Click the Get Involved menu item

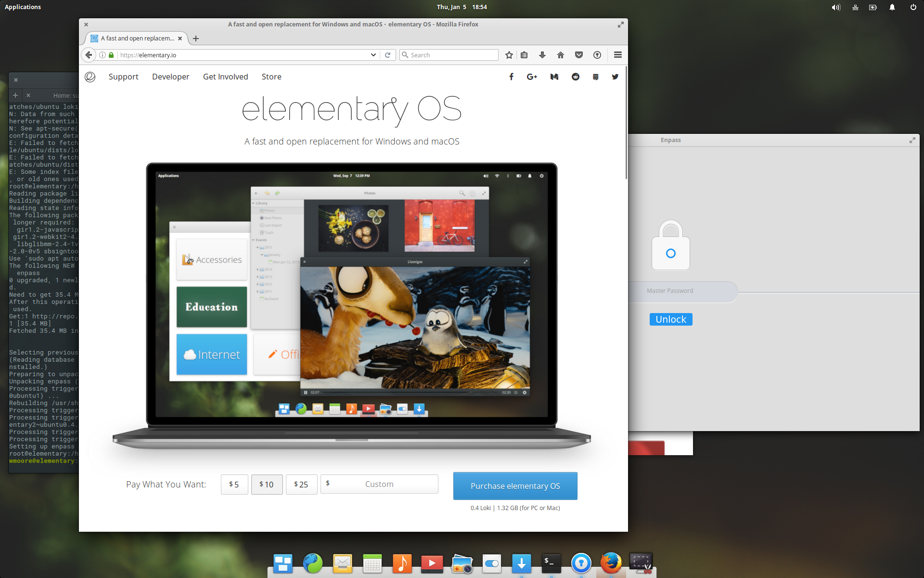pyautogui.click(x=225, y=76)
